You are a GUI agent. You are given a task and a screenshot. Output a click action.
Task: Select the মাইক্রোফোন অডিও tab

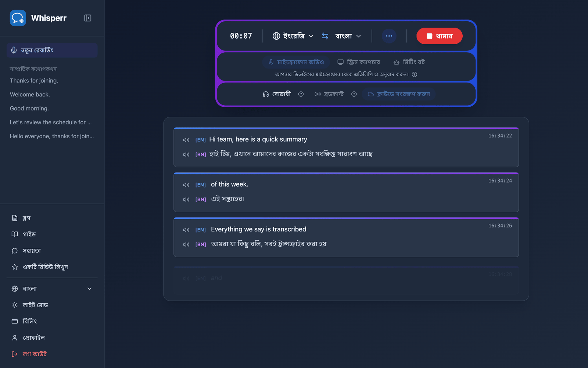pos(296,62)
